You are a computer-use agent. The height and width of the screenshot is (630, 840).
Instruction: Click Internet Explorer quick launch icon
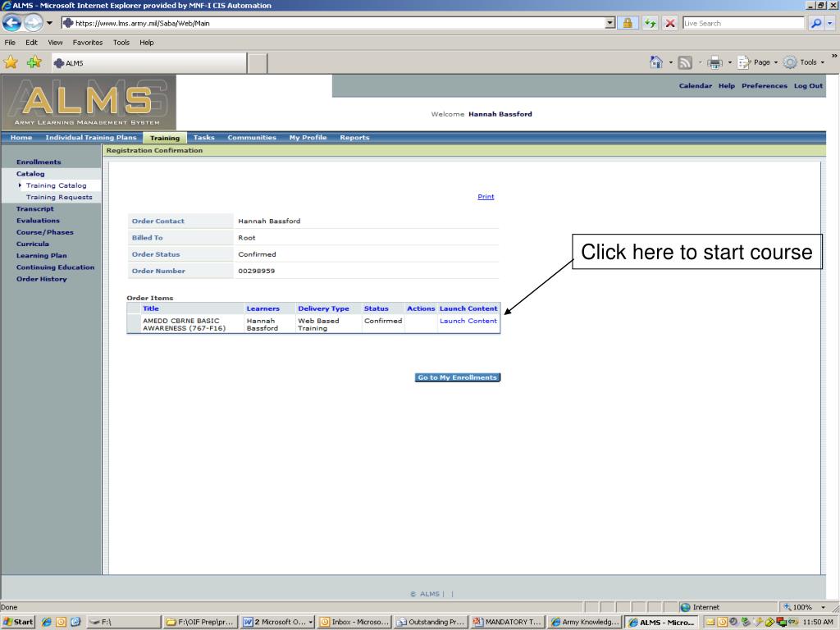(46, 622)
